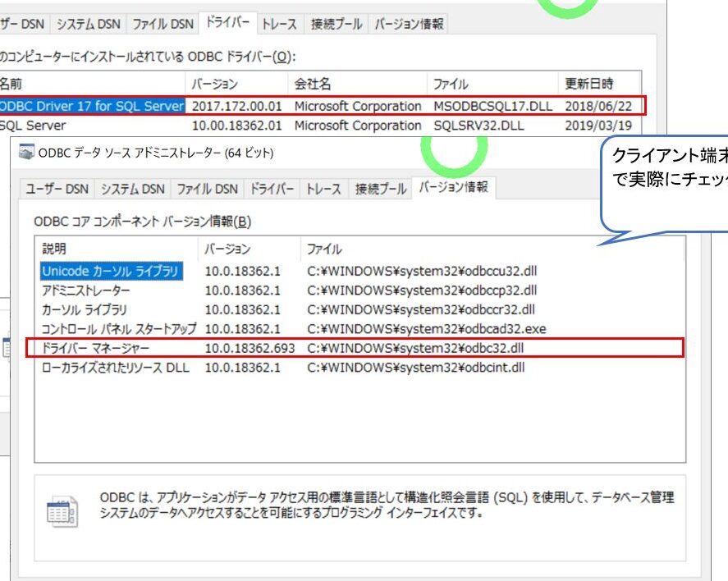The height and width of the screenshot is (581, 728).
Task: Select the Unicode カーソル ライブラリ row
Action: 111,271
